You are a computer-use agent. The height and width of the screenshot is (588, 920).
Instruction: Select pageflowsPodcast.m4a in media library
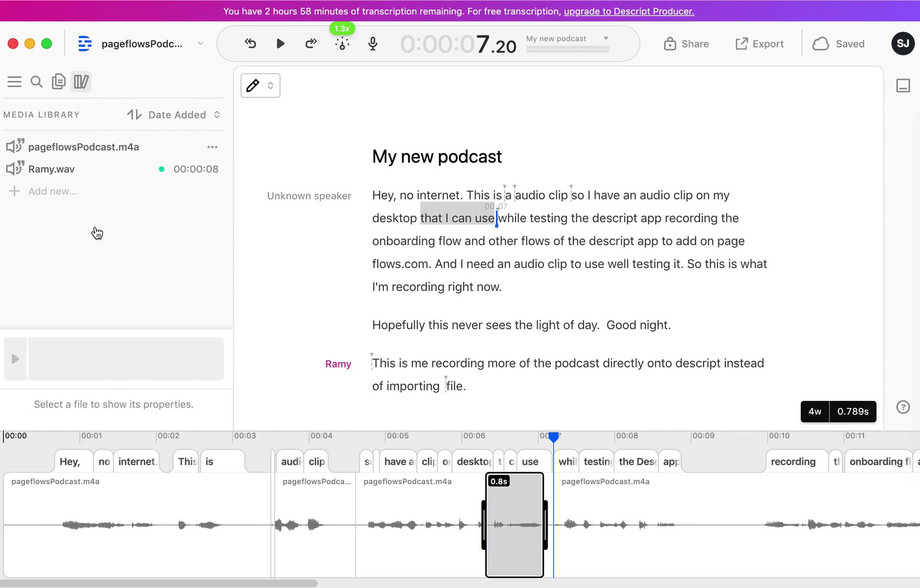(83, 147)
